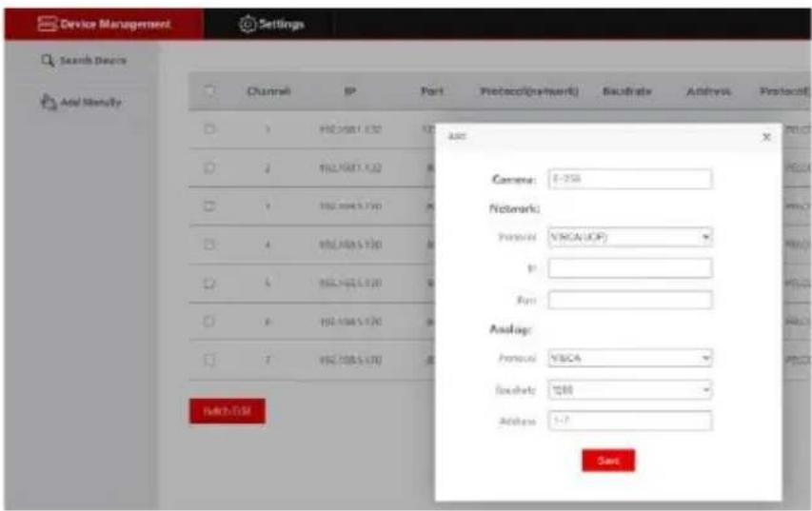Click the IP column header
The image size is (812, 511).
click(x=350, y=91)
